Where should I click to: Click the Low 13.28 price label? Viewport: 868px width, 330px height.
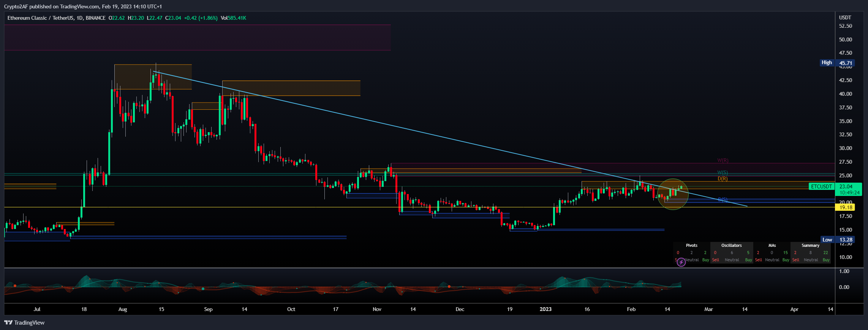click(x=838, y=240)
